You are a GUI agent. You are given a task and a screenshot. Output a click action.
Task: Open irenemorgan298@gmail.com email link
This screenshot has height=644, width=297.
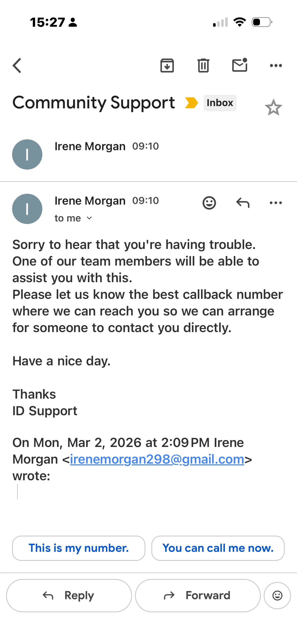[157, 459]
